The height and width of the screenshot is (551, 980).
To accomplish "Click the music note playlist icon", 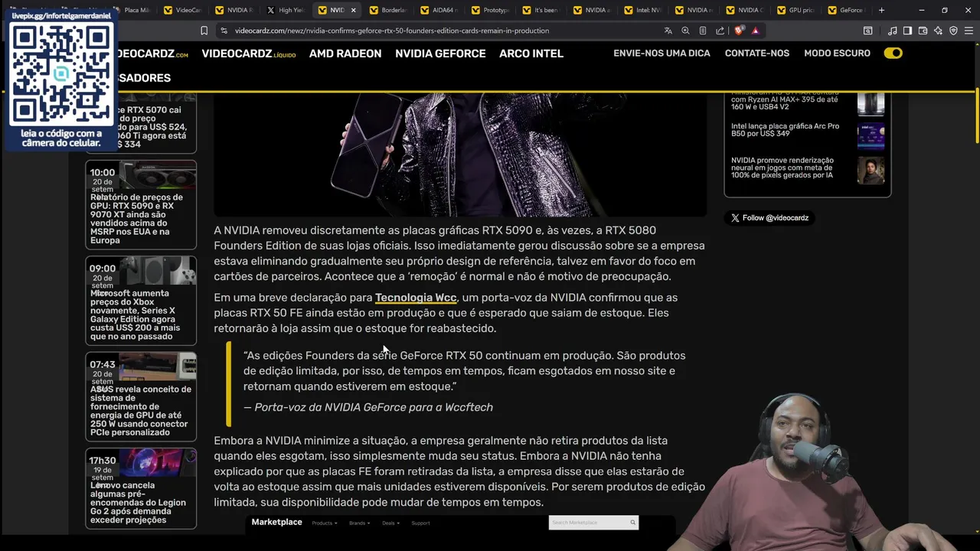I will [893, 31].
